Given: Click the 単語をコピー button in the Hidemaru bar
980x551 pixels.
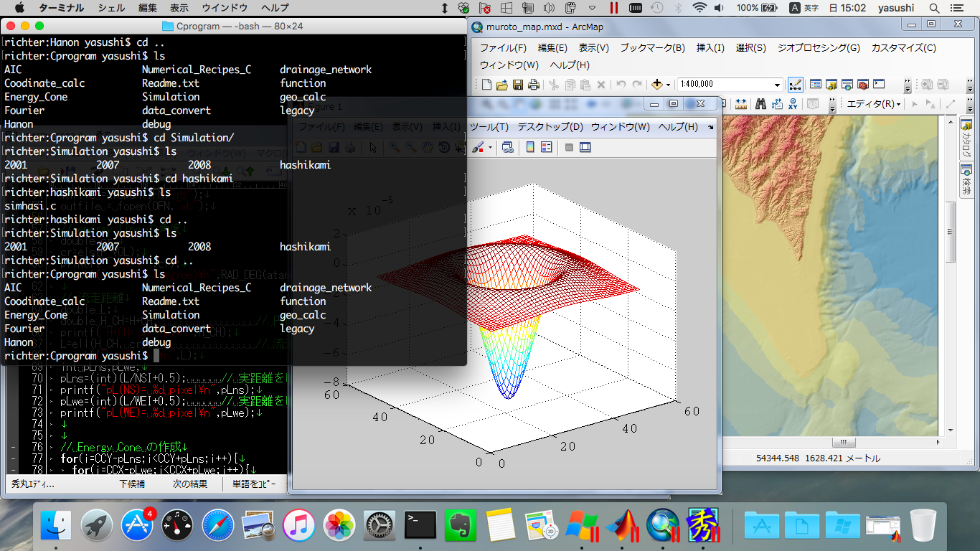Looking at the screenshot, I should click(255, 484).
